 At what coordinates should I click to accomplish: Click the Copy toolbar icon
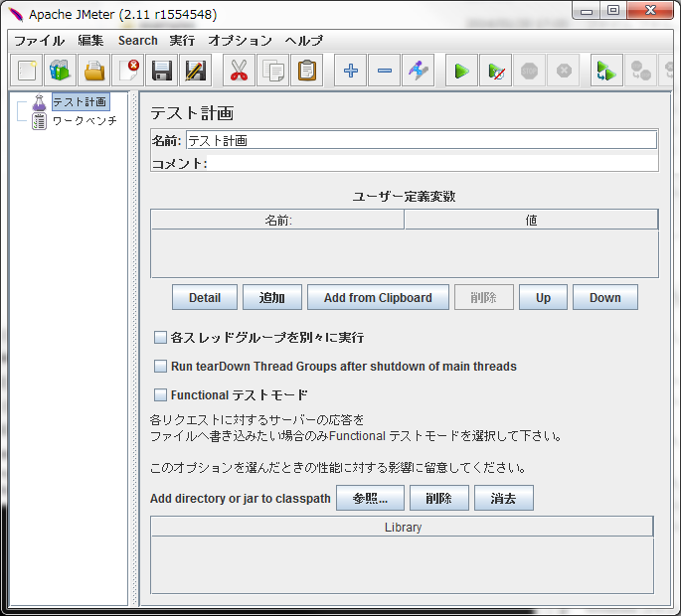point(273,71)
